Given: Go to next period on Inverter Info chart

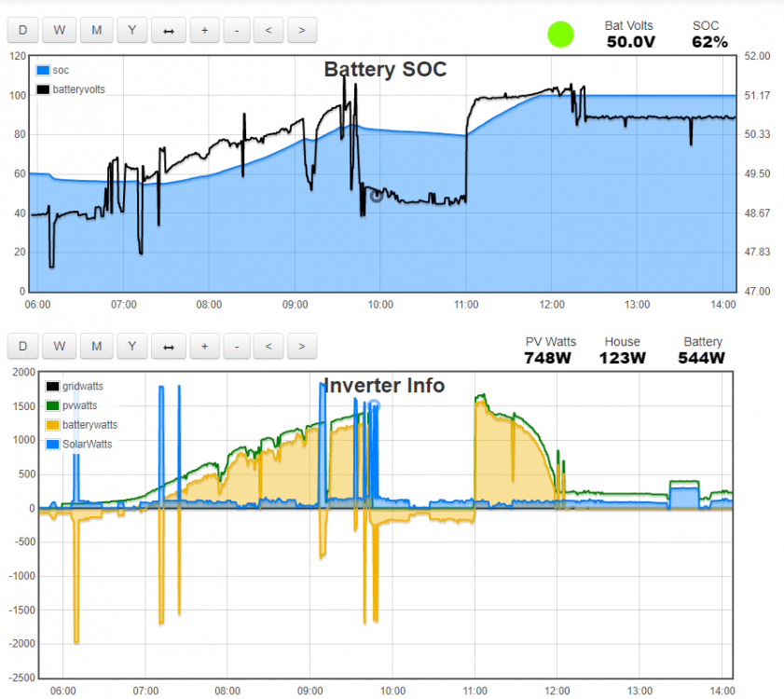Looking at the screenshot, I should coord(301,346).
